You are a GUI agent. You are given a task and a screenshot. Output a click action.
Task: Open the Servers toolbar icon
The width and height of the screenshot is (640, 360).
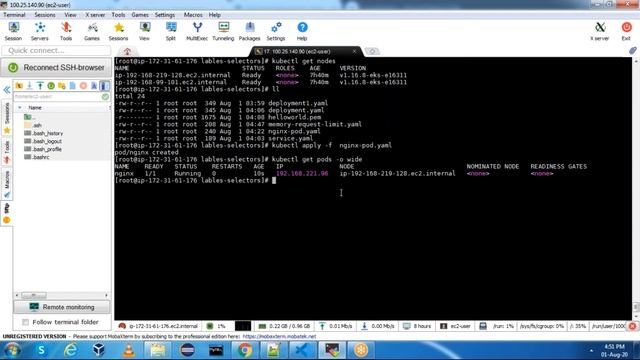pos(40,31)
